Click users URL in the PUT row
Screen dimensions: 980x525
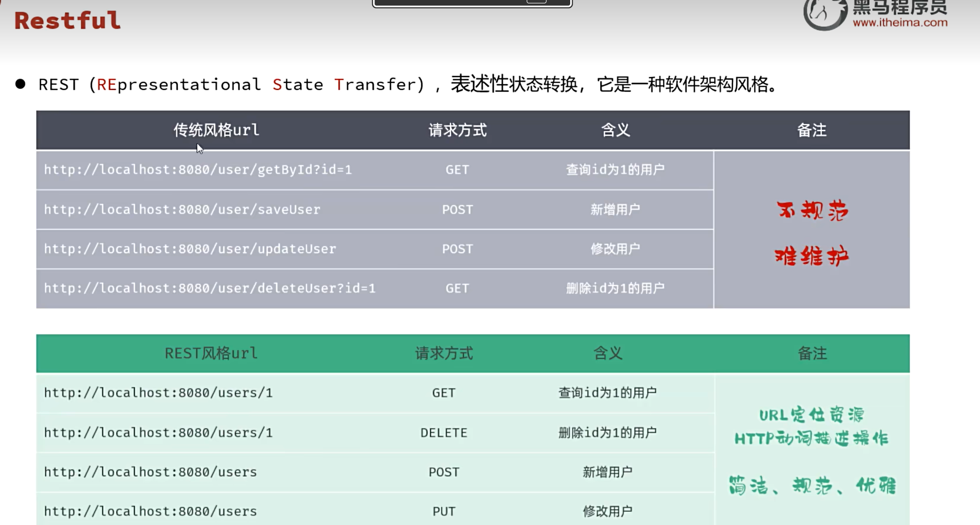(150, 511)
